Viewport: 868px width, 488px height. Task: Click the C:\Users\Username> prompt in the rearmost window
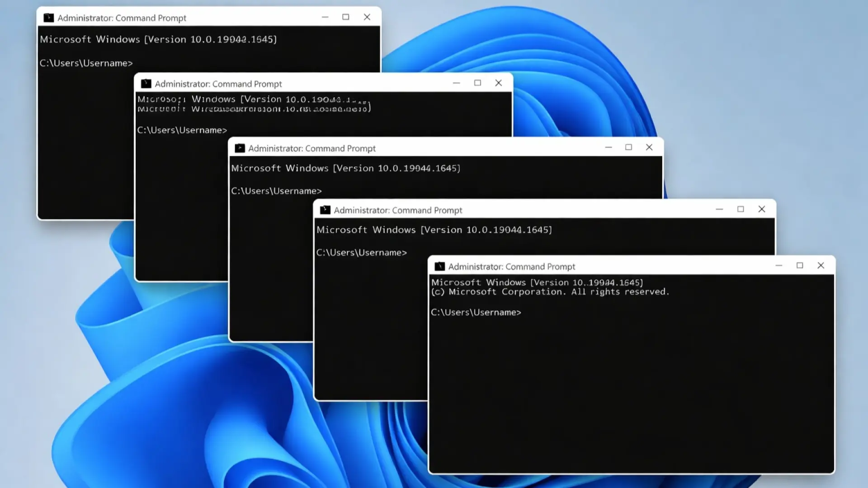(86, 63)
